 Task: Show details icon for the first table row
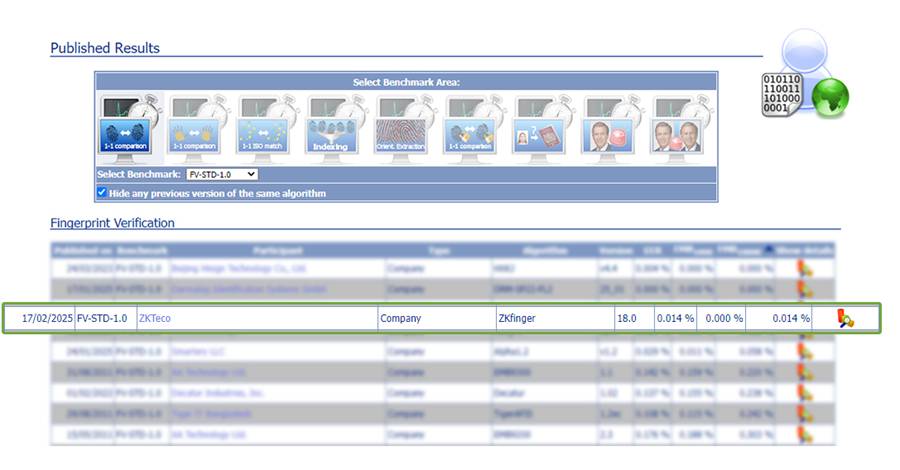pyautogui.click(x=804, y=268)
